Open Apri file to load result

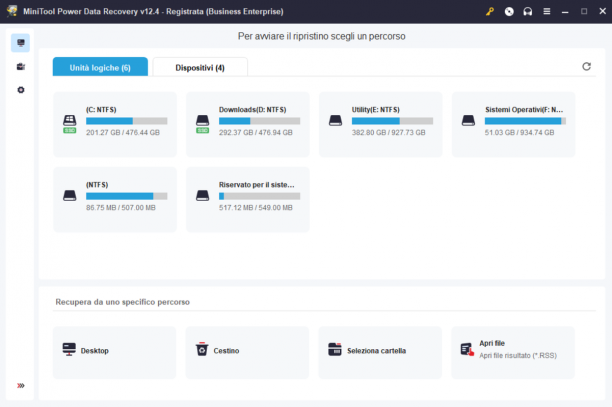[513, 352]
